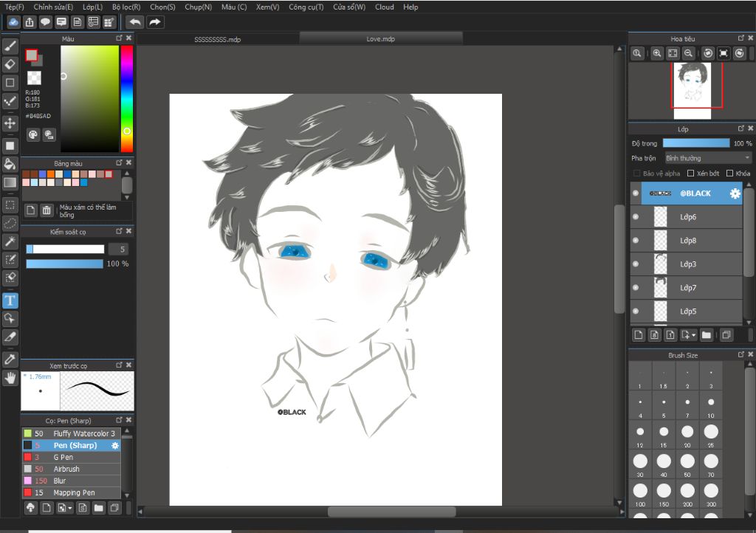Hide the Lớp6 layer visibility

click(x=636, y=217)
